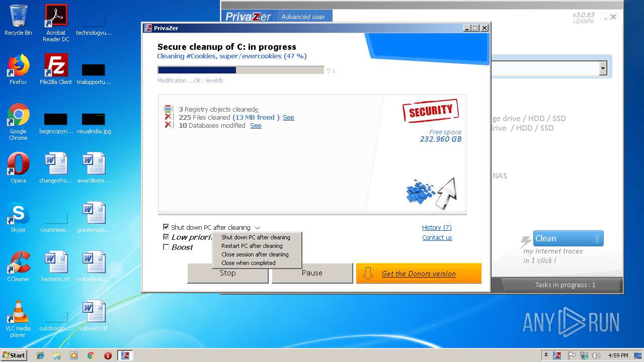The image size is (644, 362).
Task: Choose Close session after cleaning option
Action: 255,254
